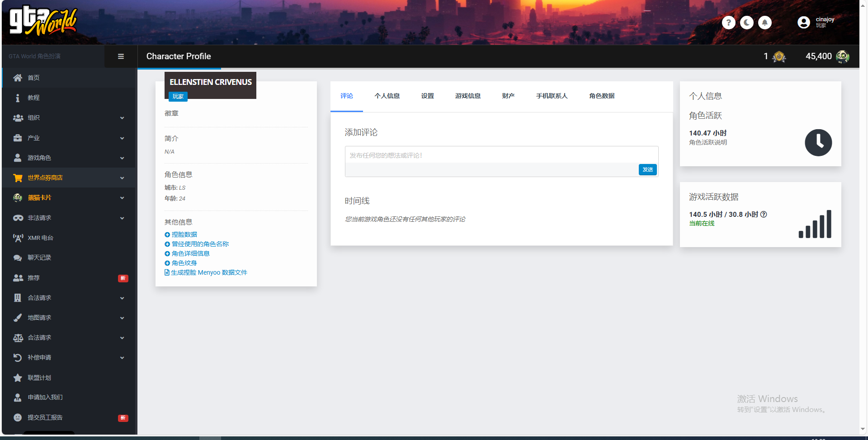Click the 140.47 小时 value
Screen dimensions: 868x440
[708, 133]
